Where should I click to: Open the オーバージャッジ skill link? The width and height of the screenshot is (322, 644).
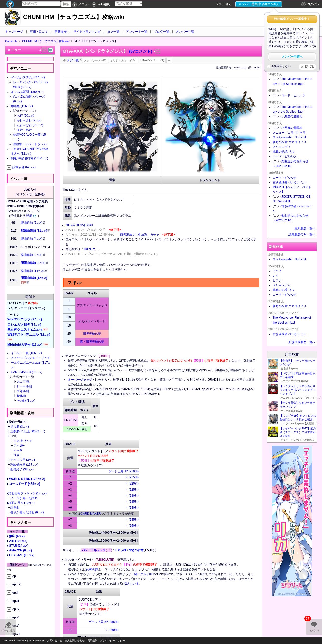point(80,380)
